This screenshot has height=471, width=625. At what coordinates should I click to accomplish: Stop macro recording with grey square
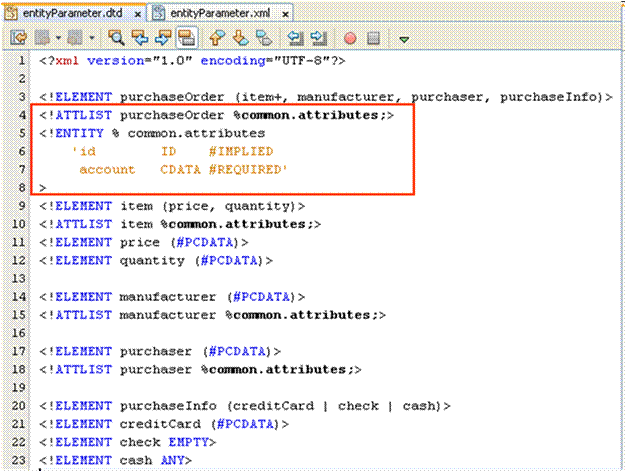click(x=373, y=38)
